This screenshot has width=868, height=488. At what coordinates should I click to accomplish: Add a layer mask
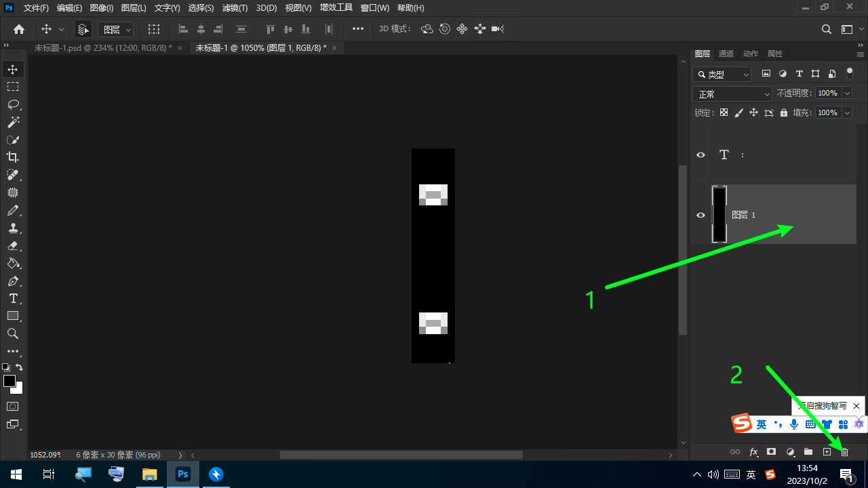point(771,451)
